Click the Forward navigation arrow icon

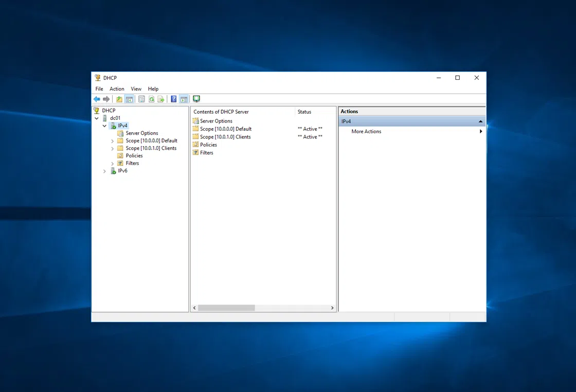[107, 99]
